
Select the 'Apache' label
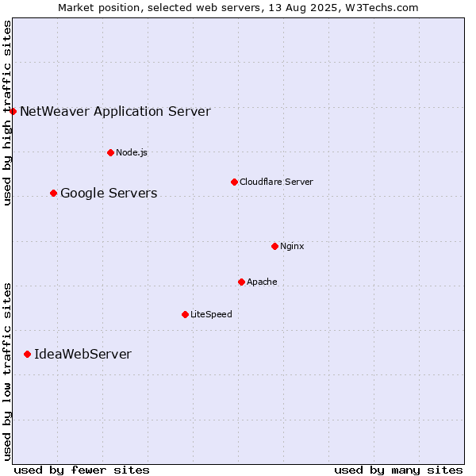tap(262, 282)
